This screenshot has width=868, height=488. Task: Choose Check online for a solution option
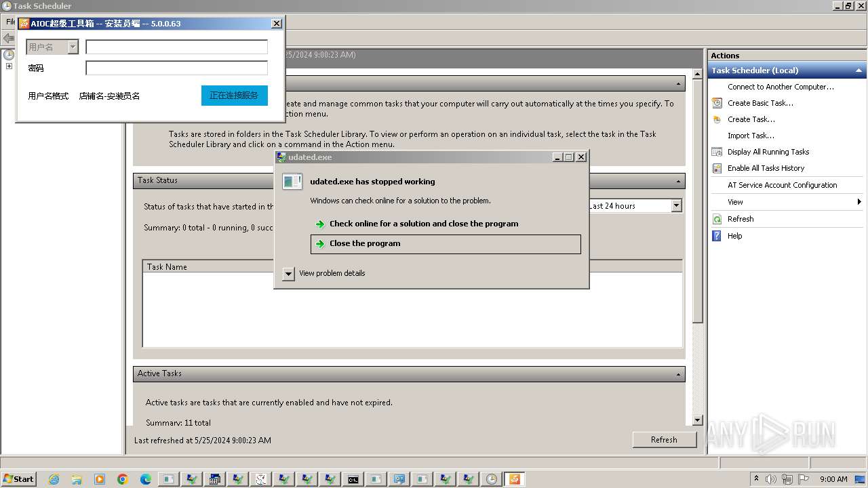pyautogui.click(x=446, y=224)
